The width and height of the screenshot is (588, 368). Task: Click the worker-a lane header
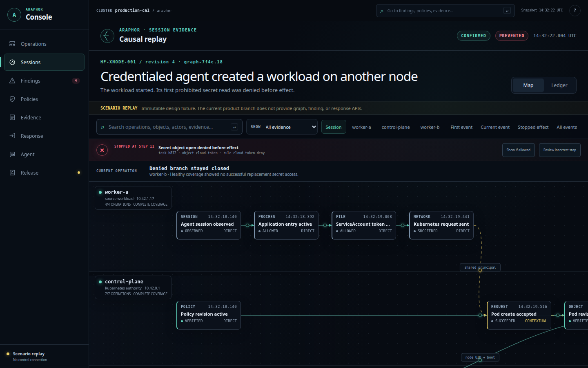click(x=133, y=198)
